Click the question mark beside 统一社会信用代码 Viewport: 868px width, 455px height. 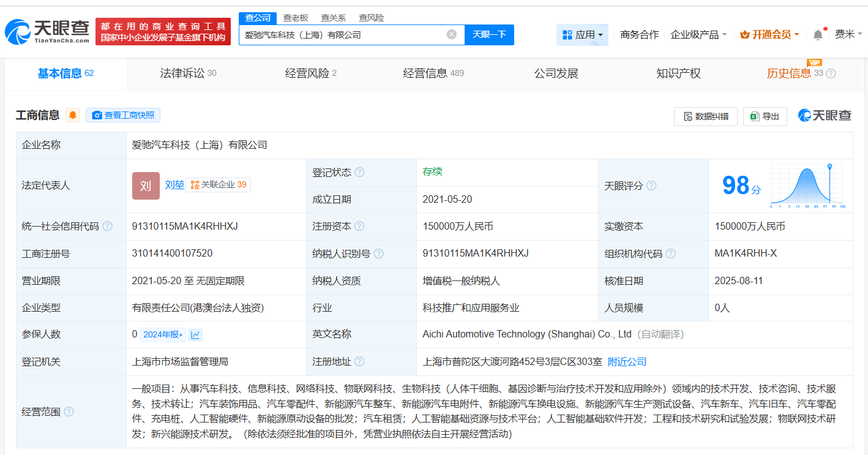pos(108,226)
